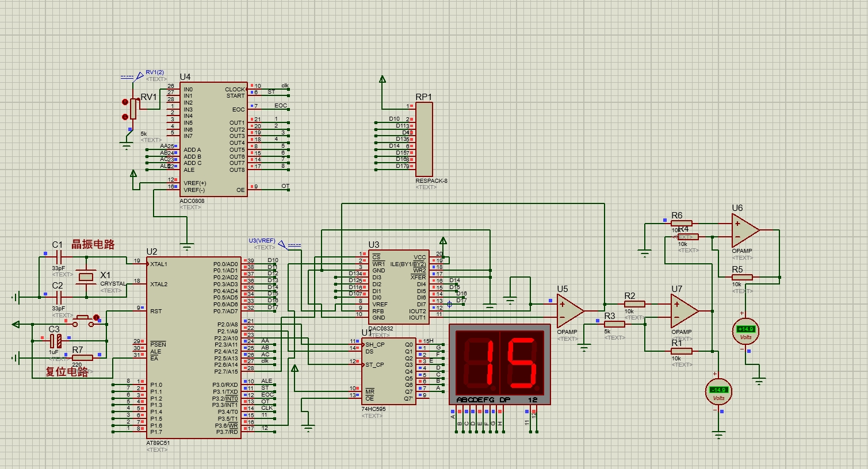Image resolution: width=868 pixels, height=469 pixels.
Task: Select the AT89C51 microcontroller U2
Action: [193, 347]
